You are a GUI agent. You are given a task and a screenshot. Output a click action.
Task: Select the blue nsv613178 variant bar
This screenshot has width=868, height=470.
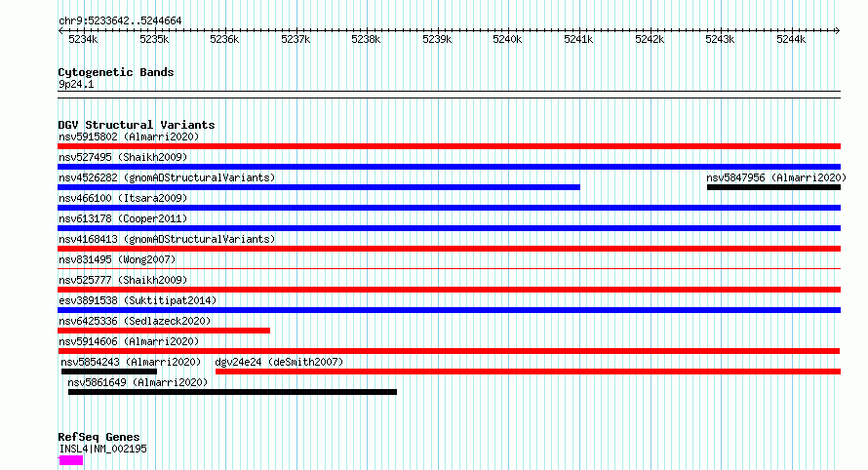[449, 228]
